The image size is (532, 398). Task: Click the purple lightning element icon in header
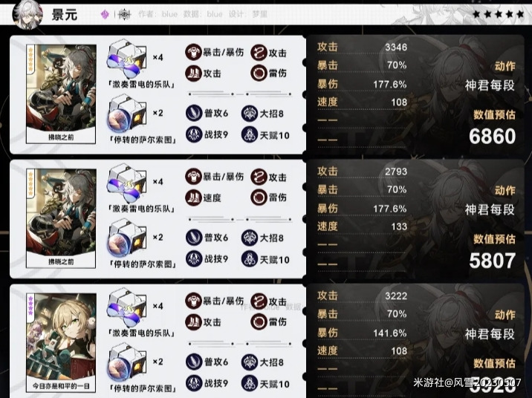click(x=106, y=14)
